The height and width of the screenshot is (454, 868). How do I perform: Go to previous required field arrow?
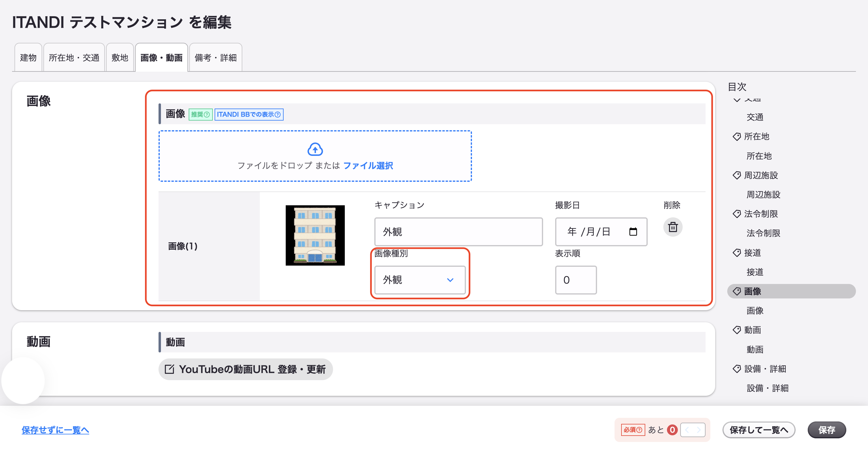pyautogui.click(x=687, y=430)
